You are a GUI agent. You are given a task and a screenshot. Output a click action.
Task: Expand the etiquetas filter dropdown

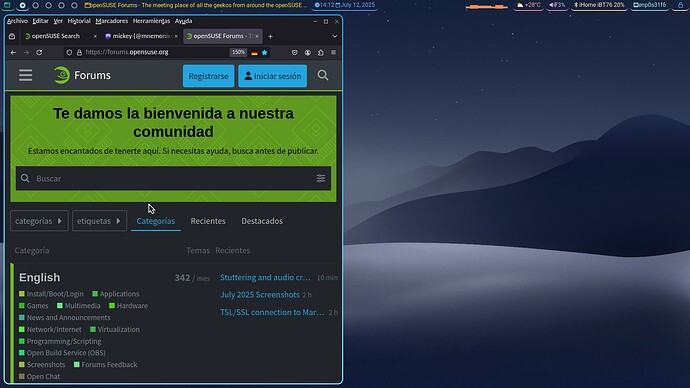click(x=99, y=221)
